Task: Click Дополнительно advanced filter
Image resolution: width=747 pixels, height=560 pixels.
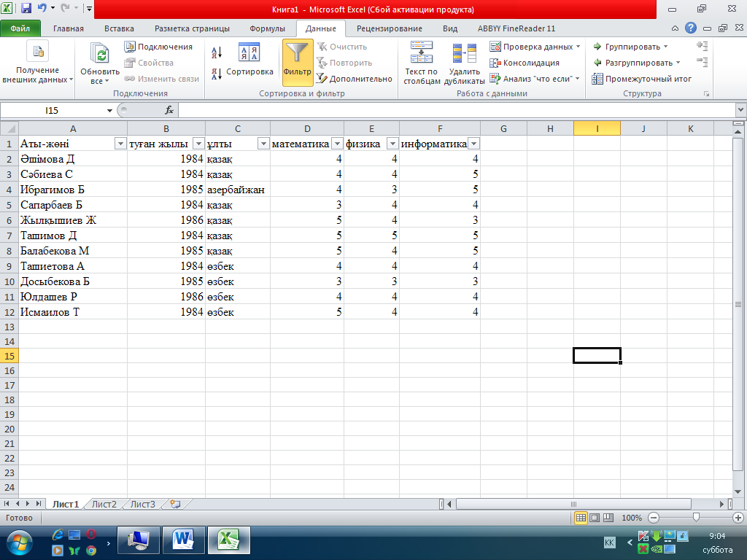Action: point(354,79)
